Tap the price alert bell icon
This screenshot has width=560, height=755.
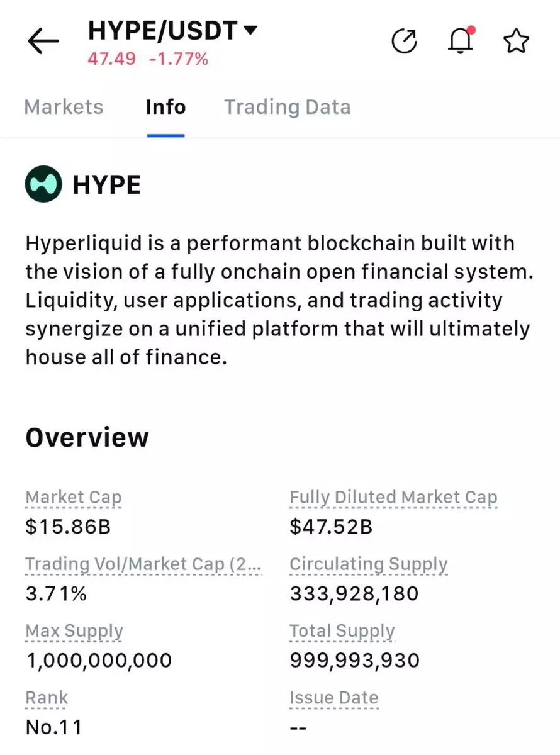point(460,42)
